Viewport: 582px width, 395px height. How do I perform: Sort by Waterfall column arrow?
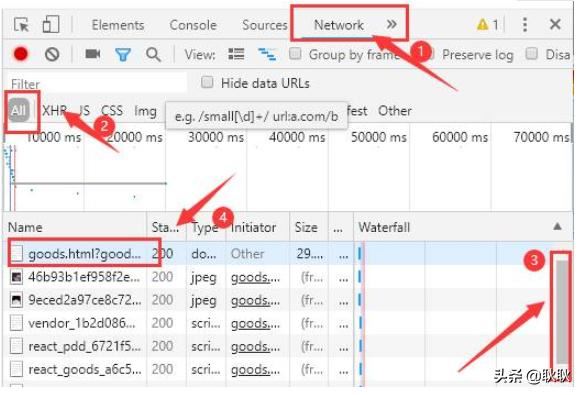(x=558, y=226)
